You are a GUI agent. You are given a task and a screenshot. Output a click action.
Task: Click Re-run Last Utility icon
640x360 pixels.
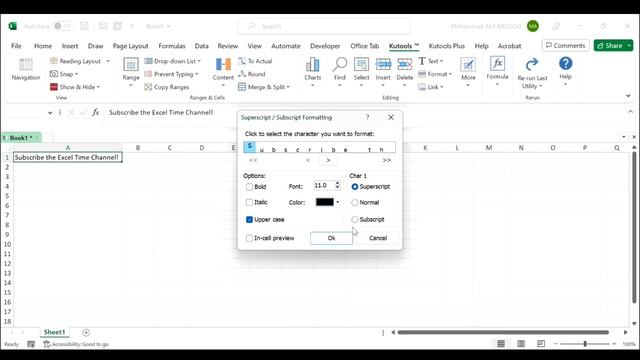532,64
